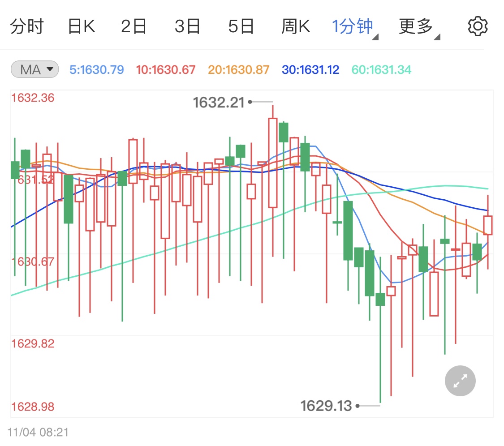Switch to 周K tab
The width and height of the screenshot is (504, 446).
point(296,26)
